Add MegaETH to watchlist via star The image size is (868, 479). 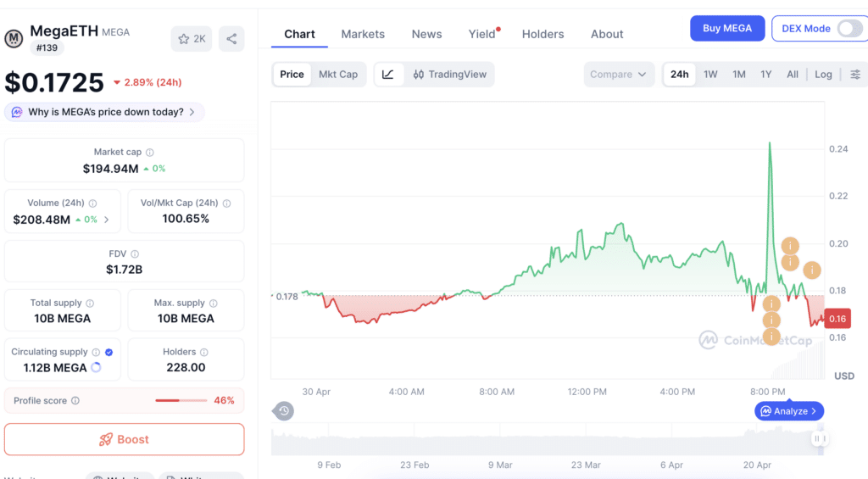192,39
